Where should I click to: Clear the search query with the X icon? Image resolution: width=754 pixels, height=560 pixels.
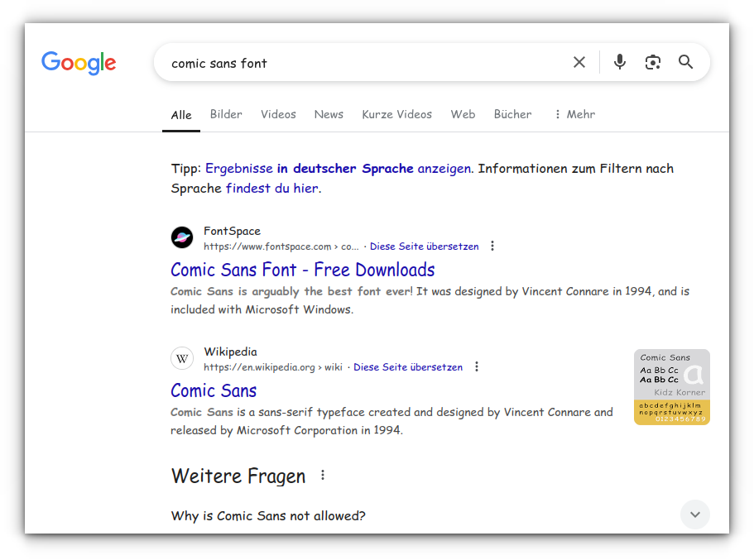(579, 62)
